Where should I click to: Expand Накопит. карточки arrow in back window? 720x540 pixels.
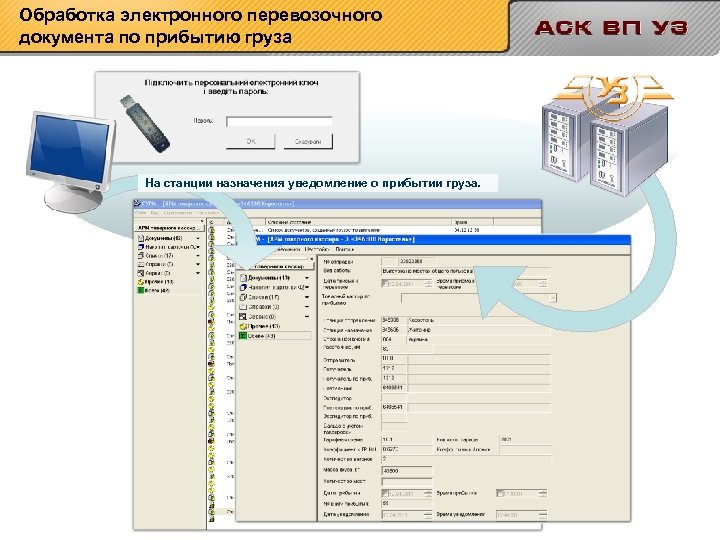[x=198, y=248]
